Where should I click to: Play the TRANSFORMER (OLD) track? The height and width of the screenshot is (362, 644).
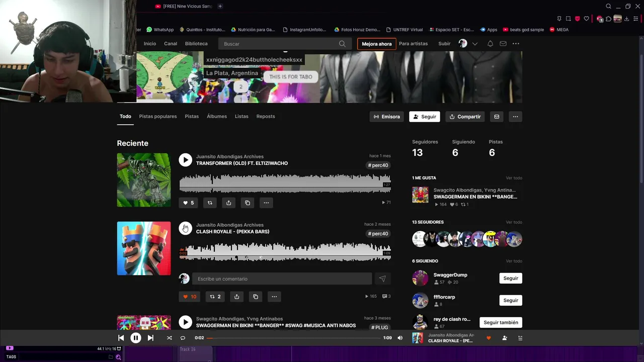185,160
